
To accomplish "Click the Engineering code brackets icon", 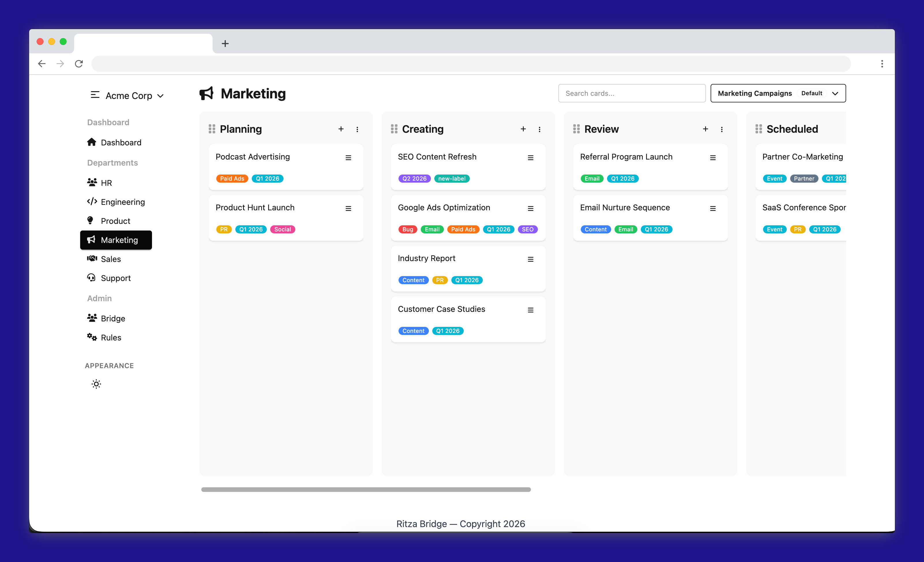I will coord(92,201).
